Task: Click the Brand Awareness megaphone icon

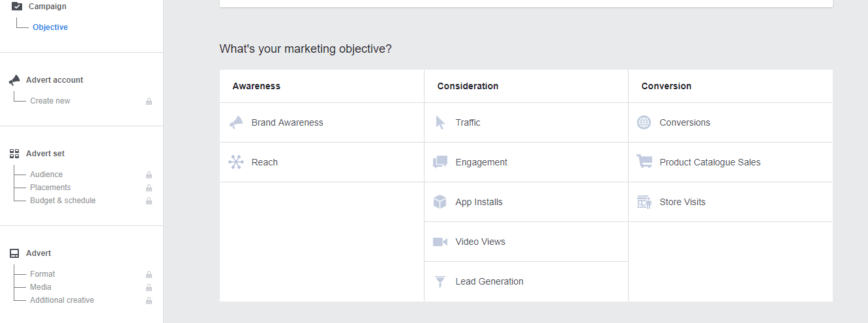Action: [x=236, y=122]
